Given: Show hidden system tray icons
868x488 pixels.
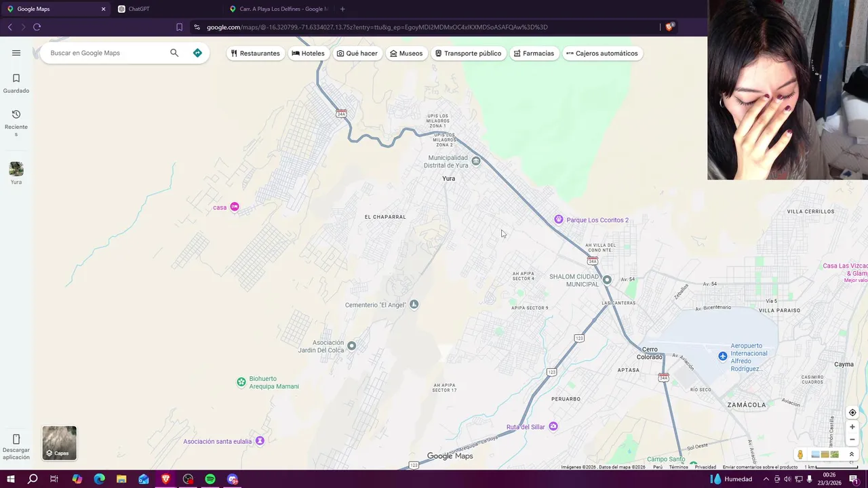Looking at the screenshot, I should click(766, 479).
